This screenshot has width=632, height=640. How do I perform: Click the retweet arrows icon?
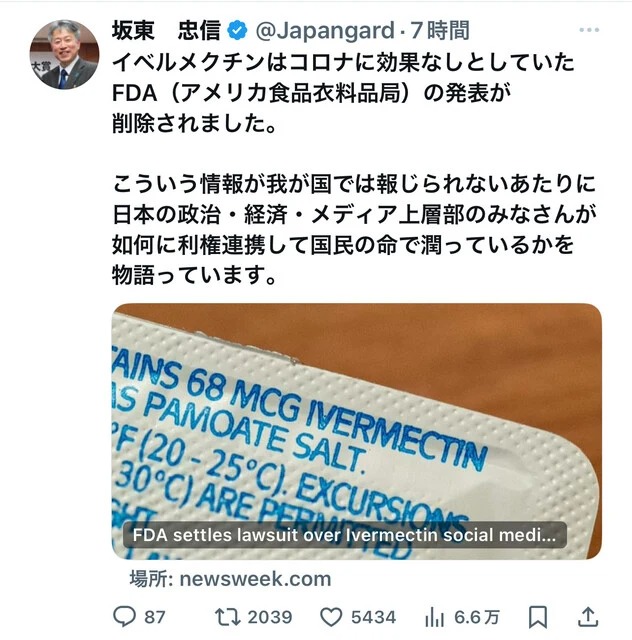[x=228, y=617]
